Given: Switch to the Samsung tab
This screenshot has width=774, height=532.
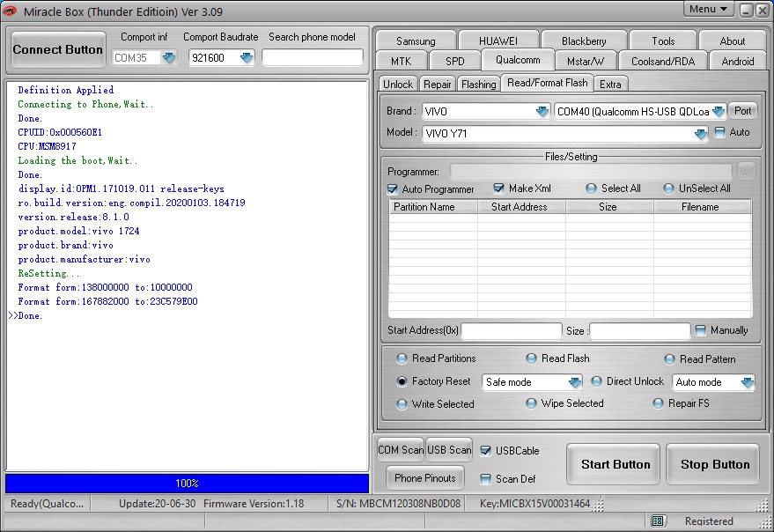Looking at the screenshot, I should pyautogui.click(x=416, y=41).
